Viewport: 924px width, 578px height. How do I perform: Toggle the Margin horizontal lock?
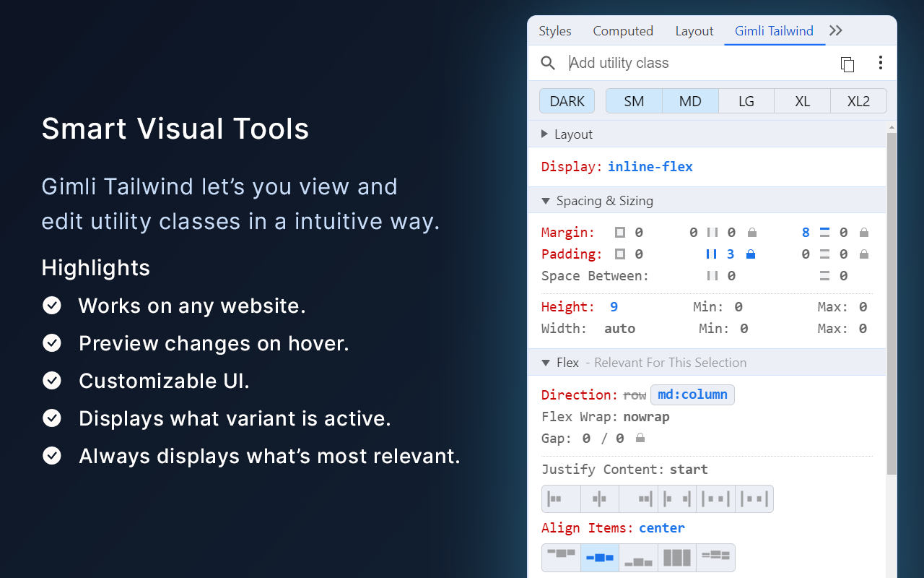[752, 233]
